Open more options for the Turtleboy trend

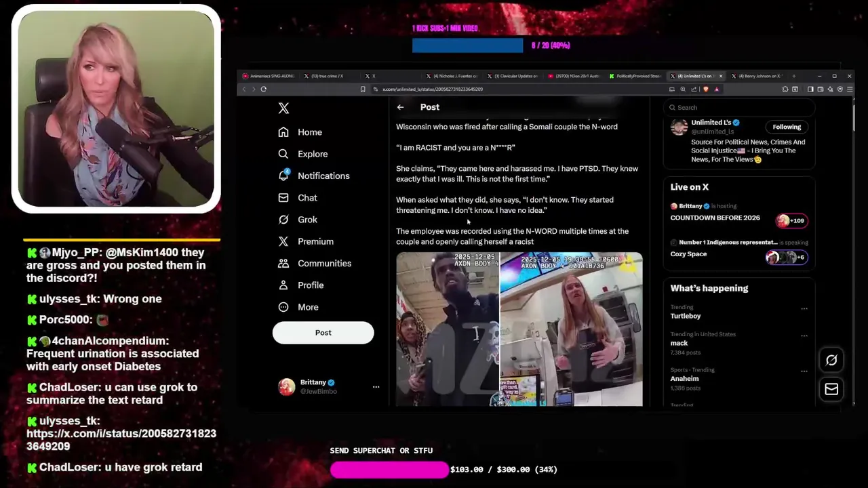[804, 308]
